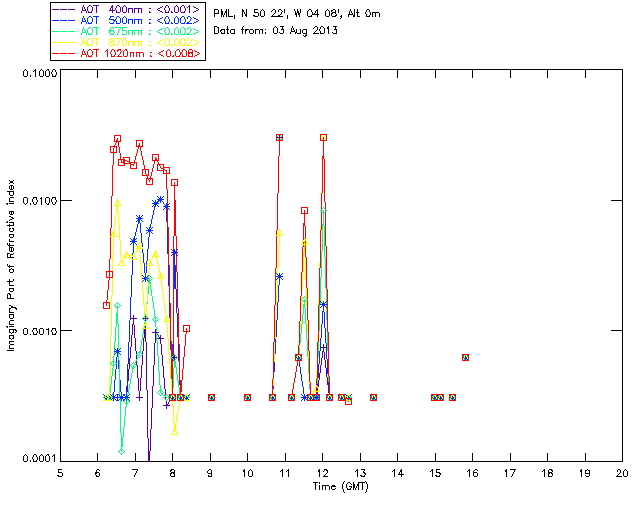Click the x-axis tick label 17
The image size is (640, 512).
click(510, 473)
